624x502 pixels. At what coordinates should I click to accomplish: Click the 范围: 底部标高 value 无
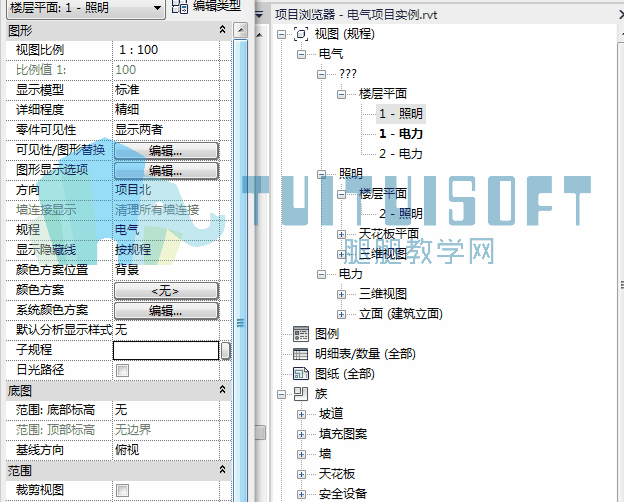pyautogui.click(x=166, y=410)
